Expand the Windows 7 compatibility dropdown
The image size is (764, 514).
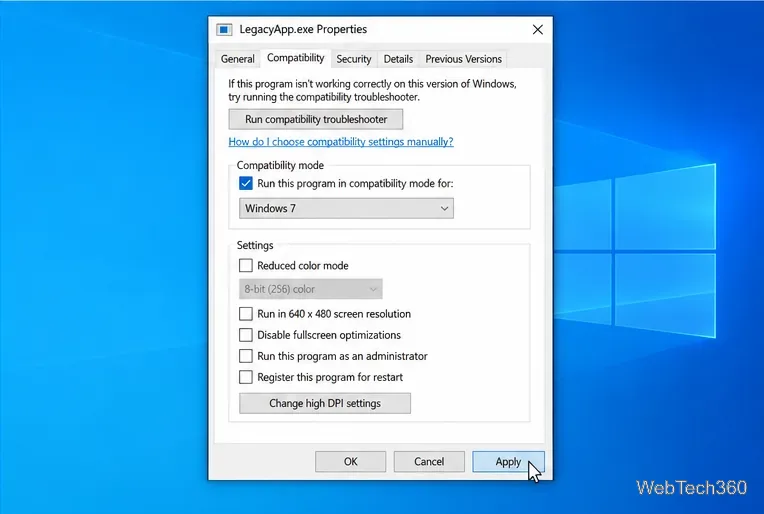(346, 209)
